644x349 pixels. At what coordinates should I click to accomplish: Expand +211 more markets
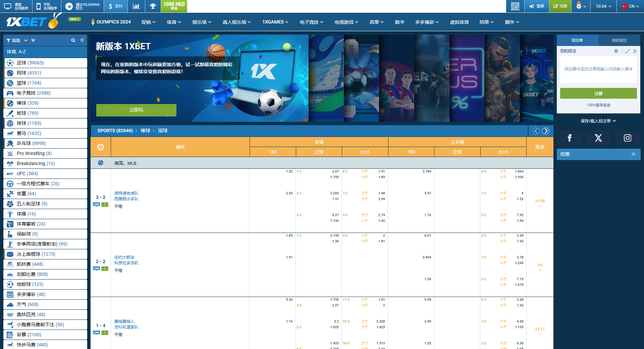tap(540, 331)
